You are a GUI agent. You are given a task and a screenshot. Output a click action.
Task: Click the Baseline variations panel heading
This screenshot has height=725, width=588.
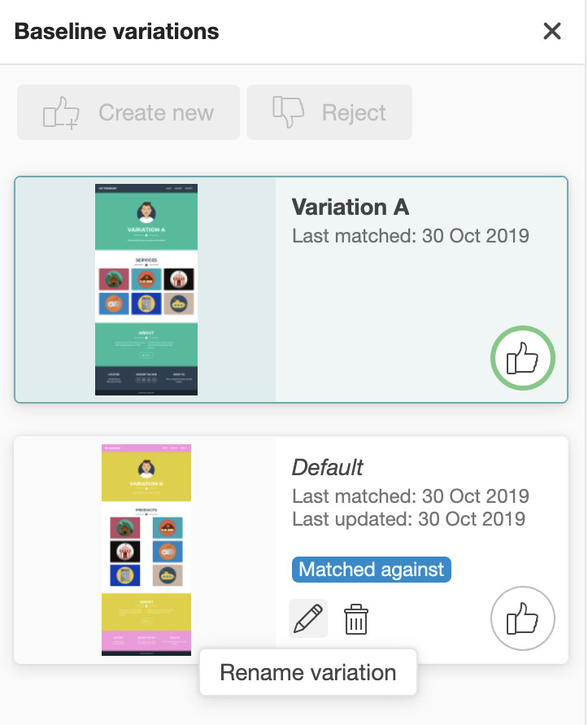(117, 32)
